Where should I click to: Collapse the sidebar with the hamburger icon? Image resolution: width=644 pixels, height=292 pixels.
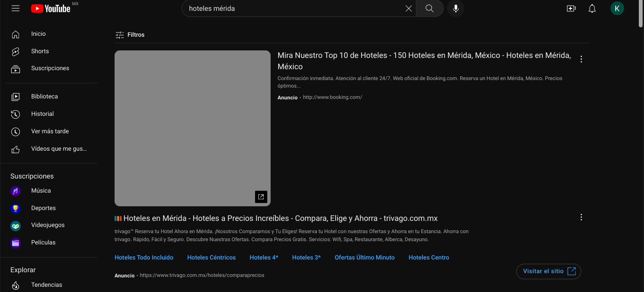point(16,8)
